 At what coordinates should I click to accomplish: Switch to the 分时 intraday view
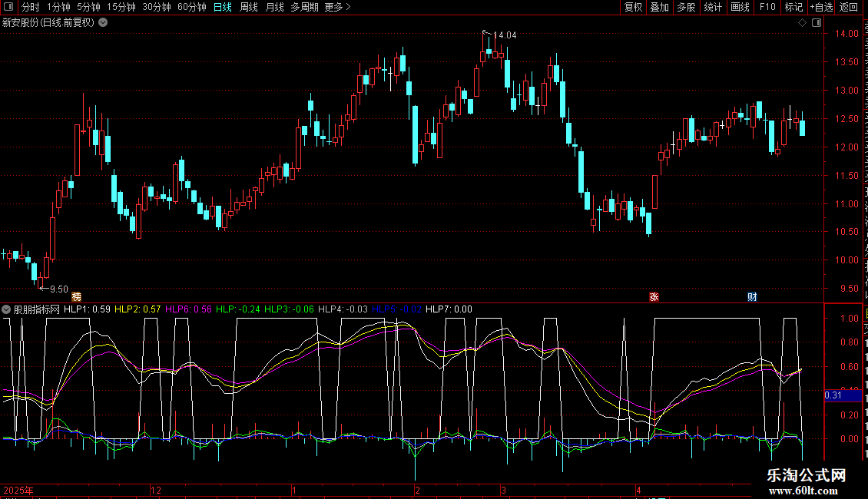(x=31, y=7)
